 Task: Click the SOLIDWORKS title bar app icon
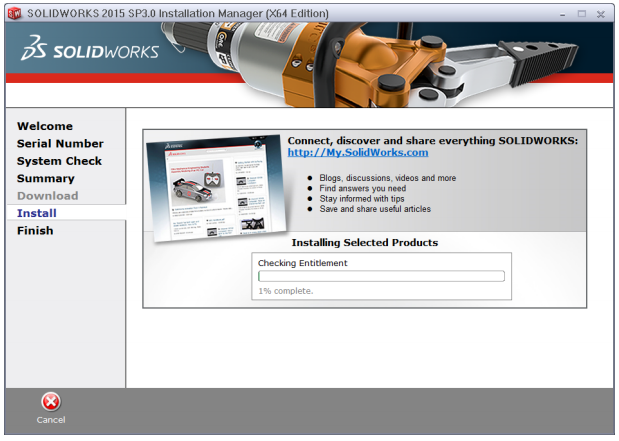(15, 14)
